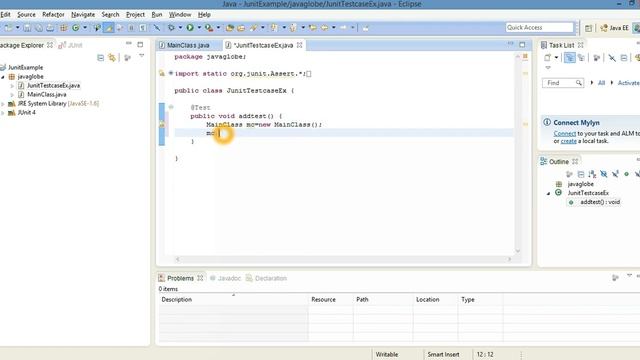Image resolution: width=640 pixels, height=360 pixels.
Task: Toggle Hide Fields in Outline toolbar
Action: click(604, 174)
